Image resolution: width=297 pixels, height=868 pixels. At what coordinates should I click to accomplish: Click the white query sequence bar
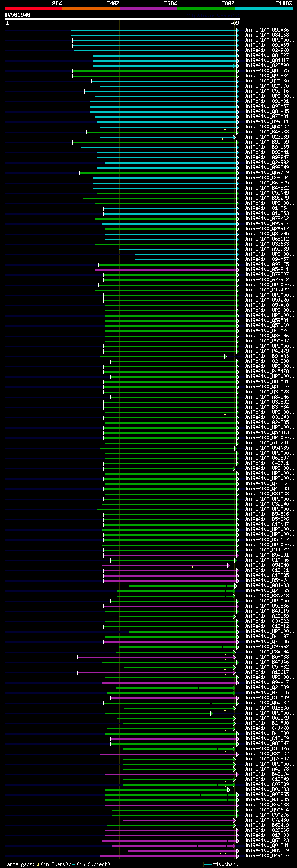(122, 19)
